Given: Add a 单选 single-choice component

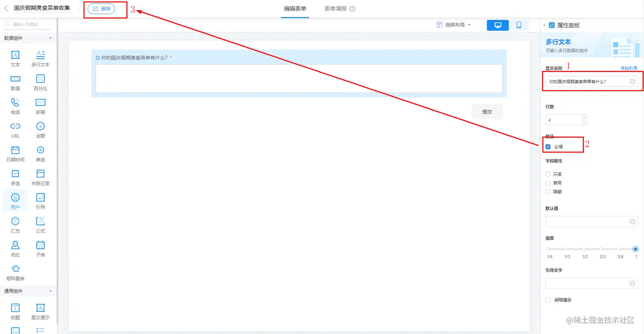Looking at the screenshot, I should [x=40, y=154].
